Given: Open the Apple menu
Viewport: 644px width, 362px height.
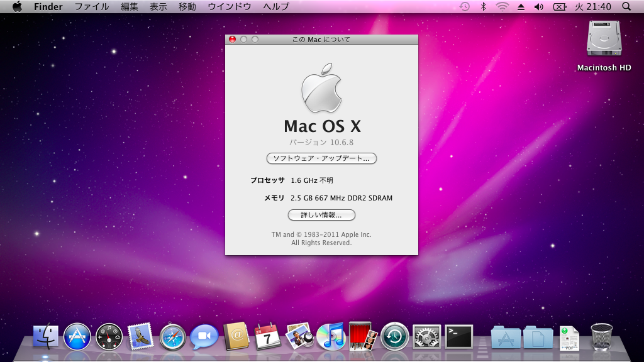Looking at the screenshot, I should (x=17, y=6).
